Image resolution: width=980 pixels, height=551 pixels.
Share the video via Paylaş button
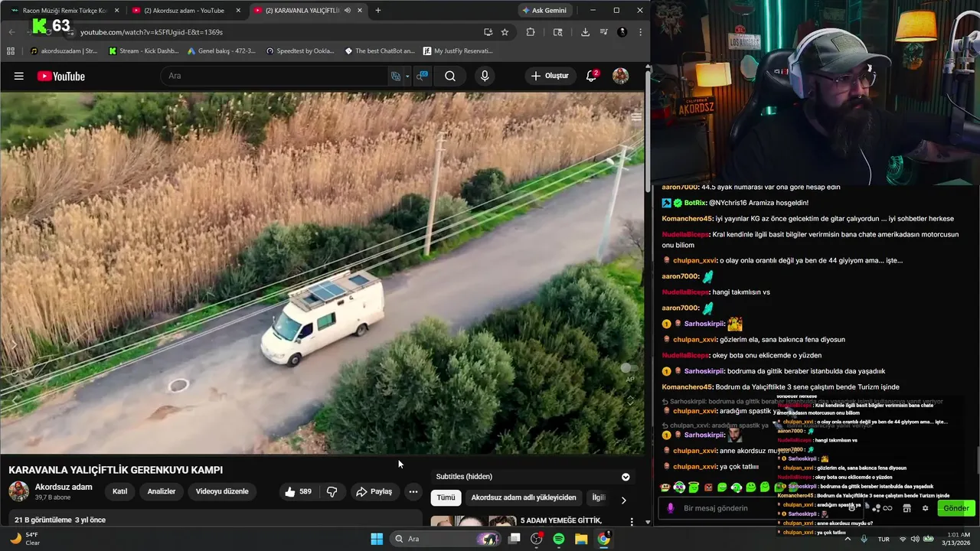tap(374, 491)
